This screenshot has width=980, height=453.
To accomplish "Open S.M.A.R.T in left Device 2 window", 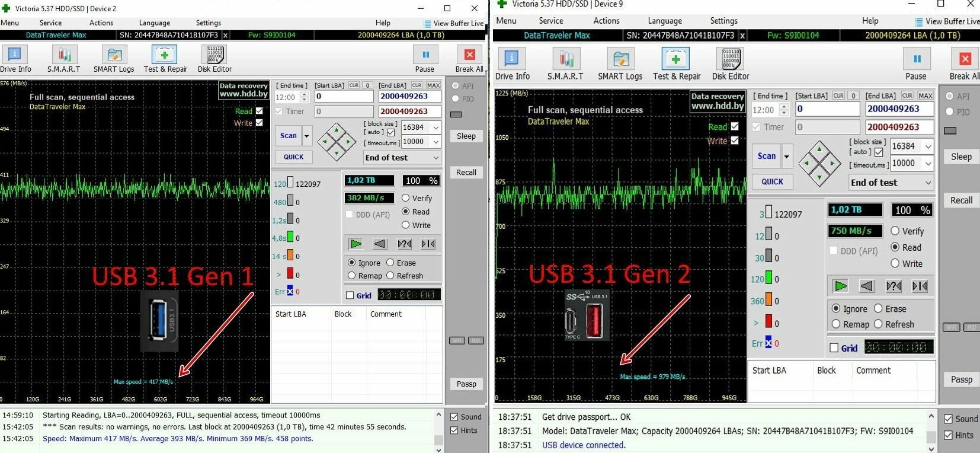I will (64, 59).
